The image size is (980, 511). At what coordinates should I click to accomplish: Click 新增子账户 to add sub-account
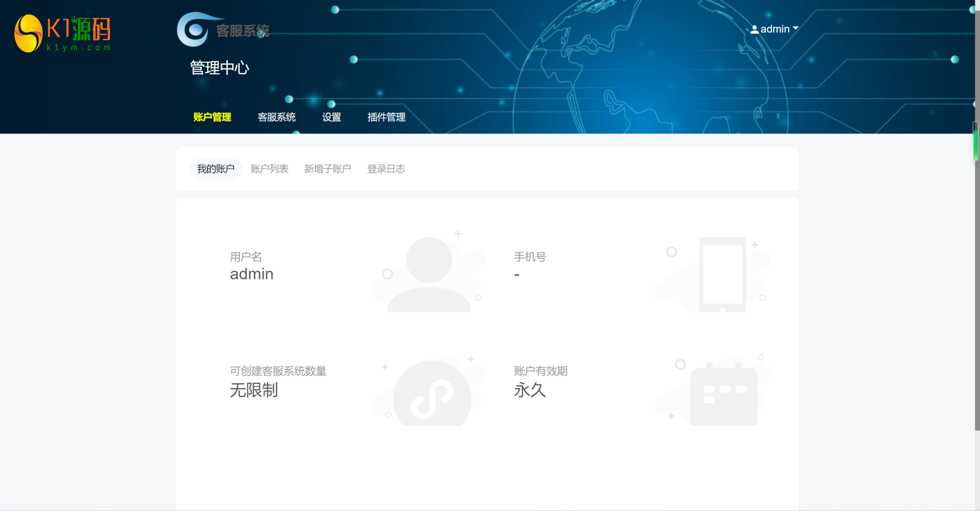click(328, 168)
